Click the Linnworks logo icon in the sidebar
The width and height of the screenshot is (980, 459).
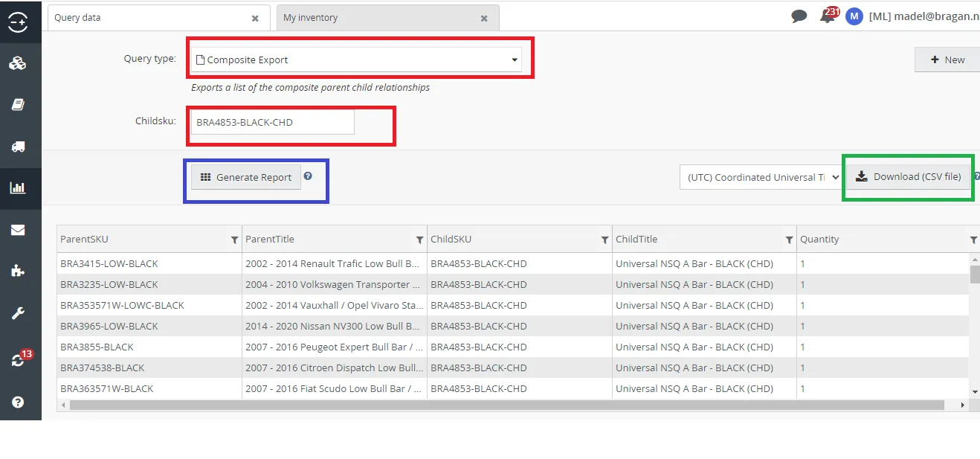pos(18,22)
